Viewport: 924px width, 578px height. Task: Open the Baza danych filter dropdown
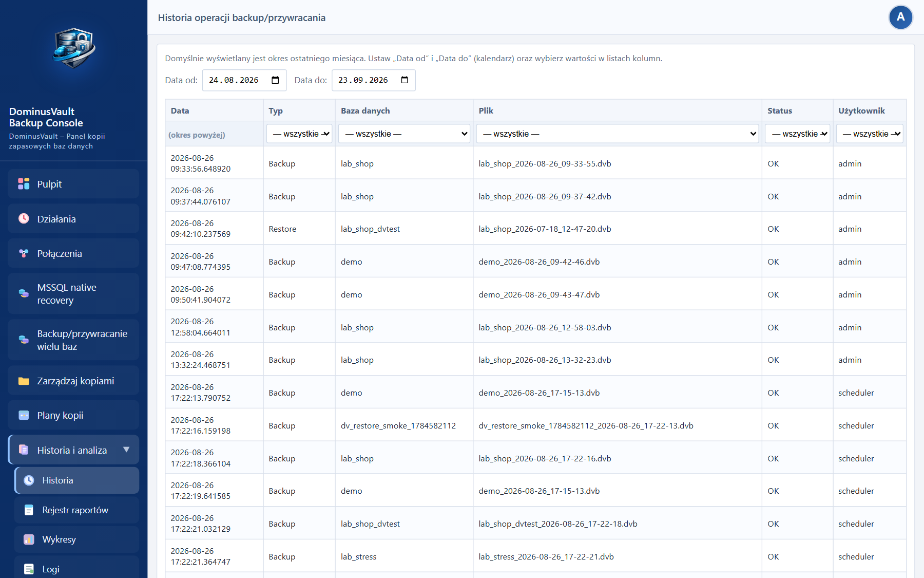pyautogui.click(x=404, y=134)
